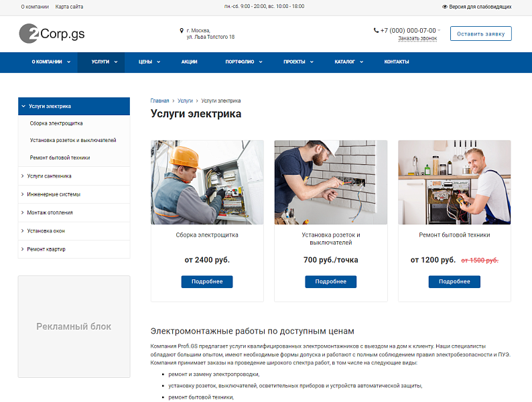This screenshot has width=532, height=402.
Task: Go to 'Главная' breadcrumb link
Action: tap(159, 100)
